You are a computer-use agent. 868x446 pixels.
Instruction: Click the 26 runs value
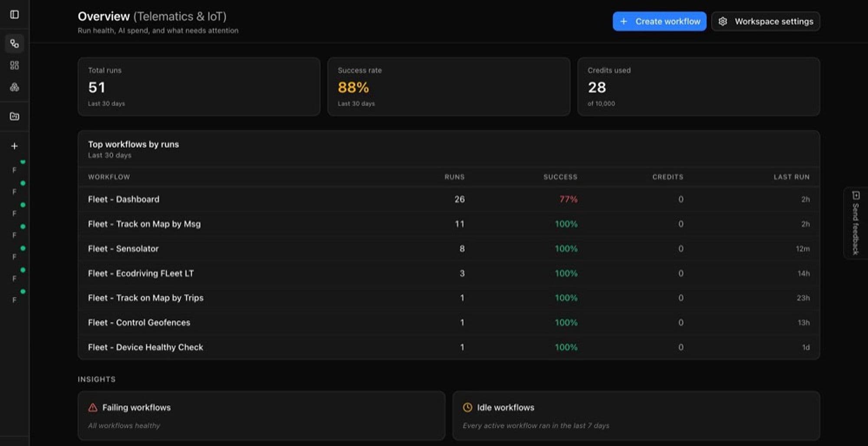(460, 199)
